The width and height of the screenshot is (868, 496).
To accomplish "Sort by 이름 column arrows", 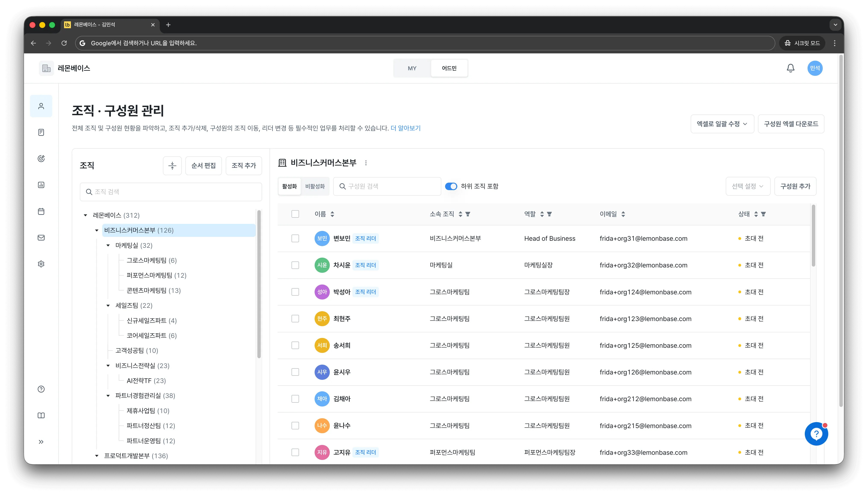I will click(332, 214).
